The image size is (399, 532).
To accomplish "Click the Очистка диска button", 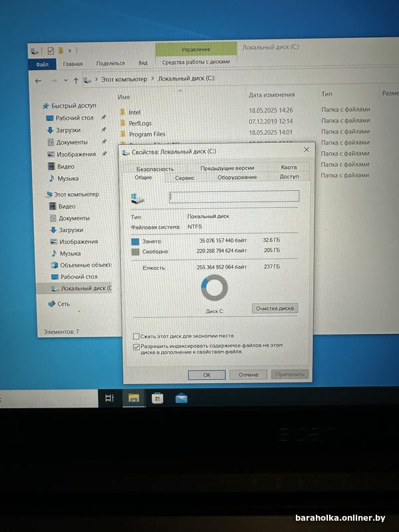I will [x=275, y=308].
